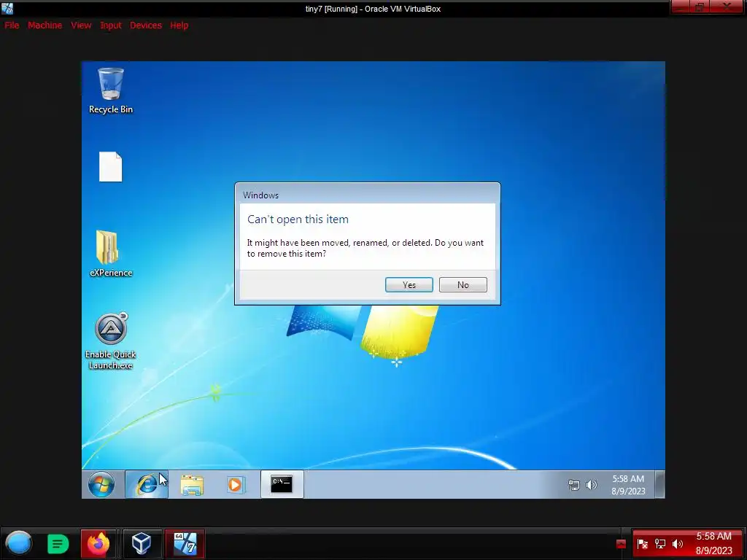
Task: Click the 'Can't open this item' heading
Action: click(298, 219)
